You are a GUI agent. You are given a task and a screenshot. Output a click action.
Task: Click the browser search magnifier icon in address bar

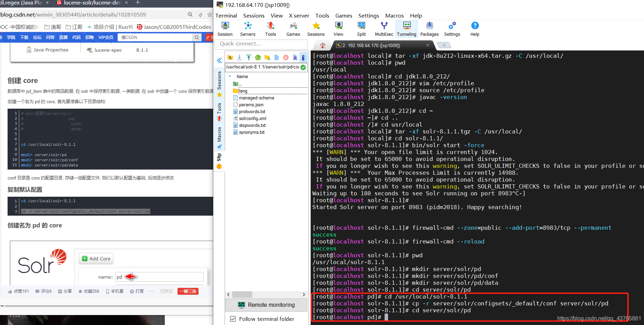click(190, 14)
